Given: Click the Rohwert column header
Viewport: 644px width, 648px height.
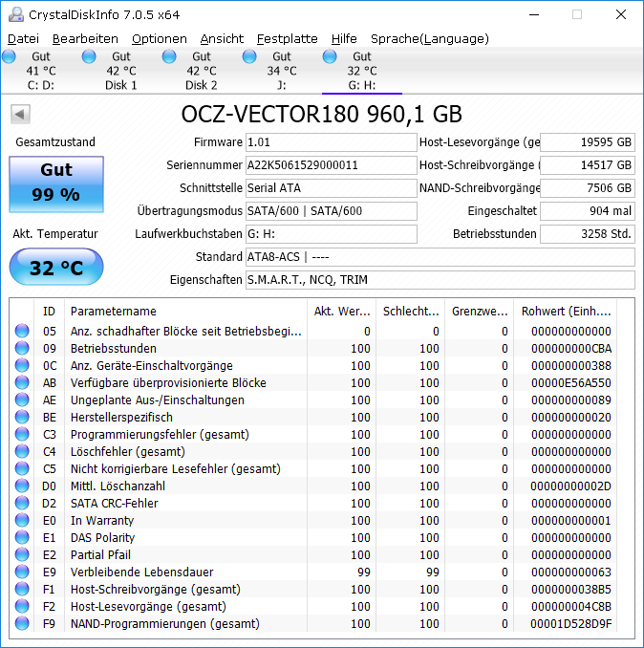Looking at the screenshot, I should 566,312.
